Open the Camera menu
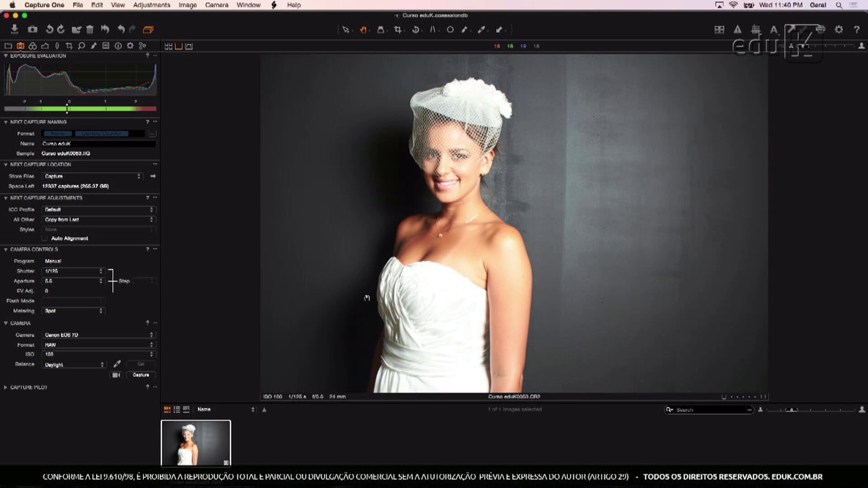Viewport: 868px width, 488px height. click(x=217, y=5)
